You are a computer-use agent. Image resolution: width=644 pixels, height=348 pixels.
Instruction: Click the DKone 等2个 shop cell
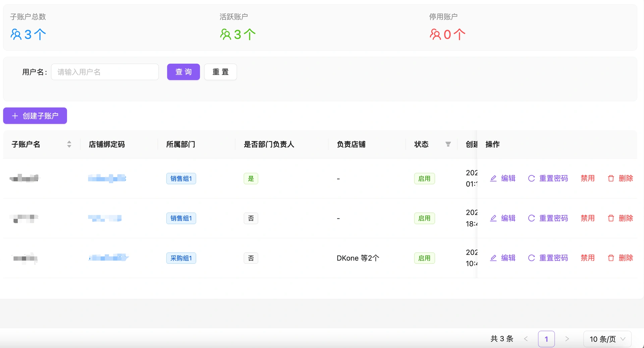coord(358,258)
